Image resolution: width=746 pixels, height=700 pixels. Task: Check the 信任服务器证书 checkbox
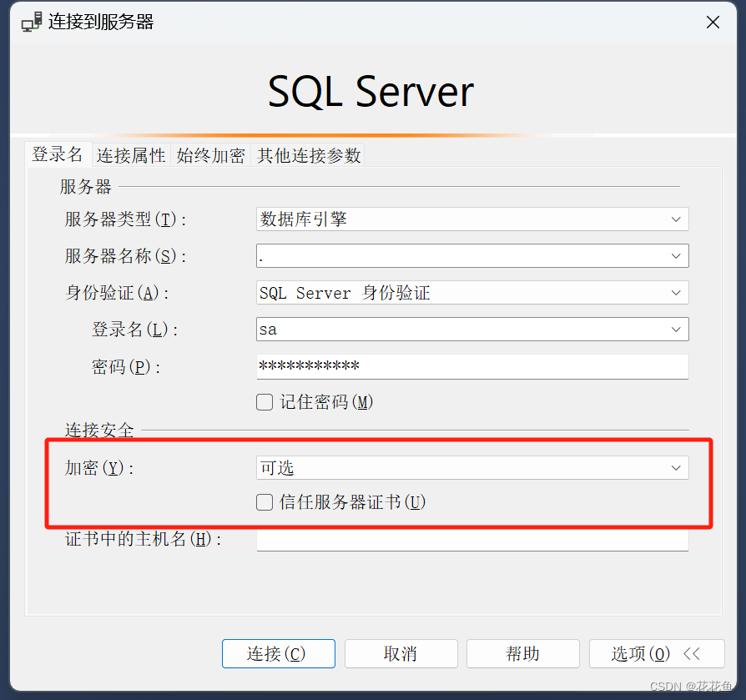265,502
